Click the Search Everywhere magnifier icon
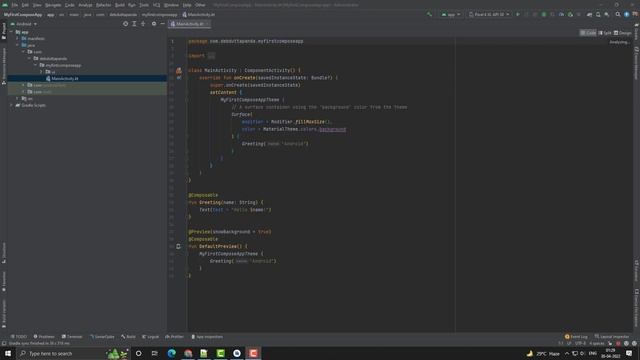This screenshot has height=360, width=640. pyautogui.click(x=618, y=15)
